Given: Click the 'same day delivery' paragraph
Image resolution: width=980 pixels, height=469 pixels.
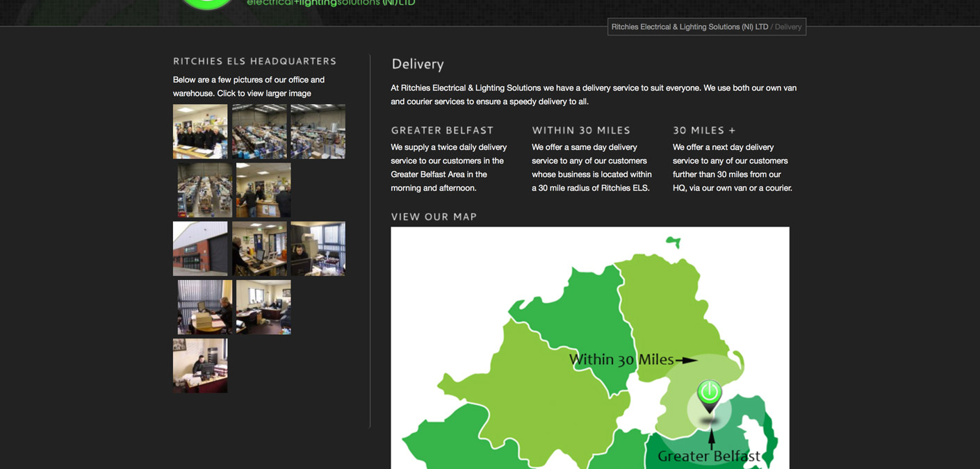Looking at the screenshot, I should (591, 167).
